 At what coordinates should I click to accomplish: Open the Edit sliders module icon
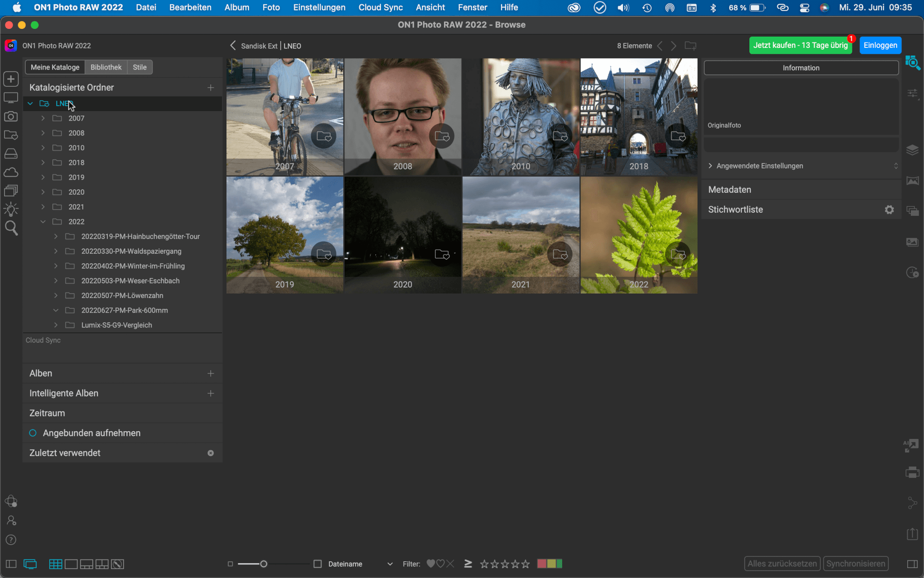click(912, 94)
